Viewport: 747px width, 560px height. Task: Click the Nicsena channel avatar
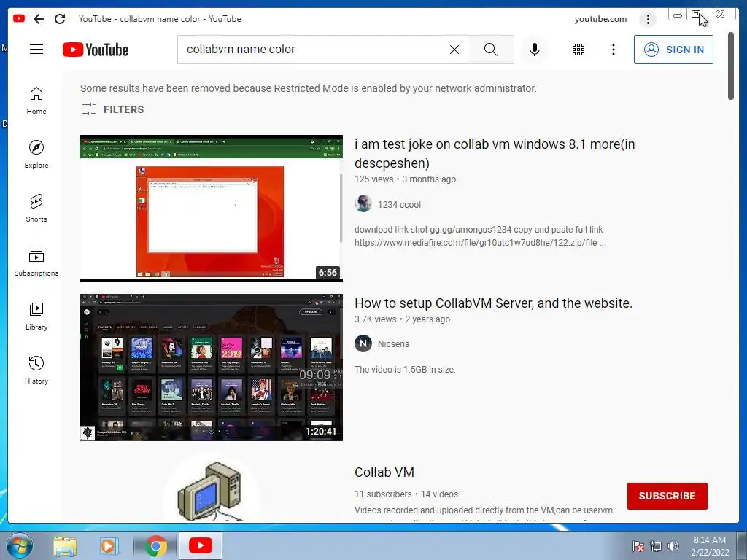pyautogui.click(x=363, y=343)
